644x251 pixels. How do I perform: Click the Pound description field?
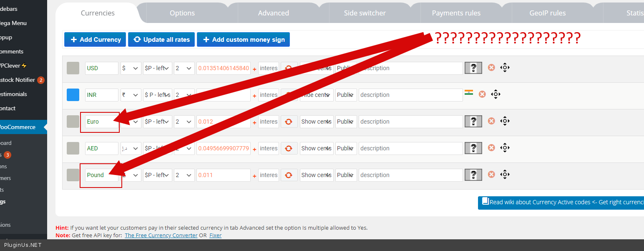click(411, 175)
